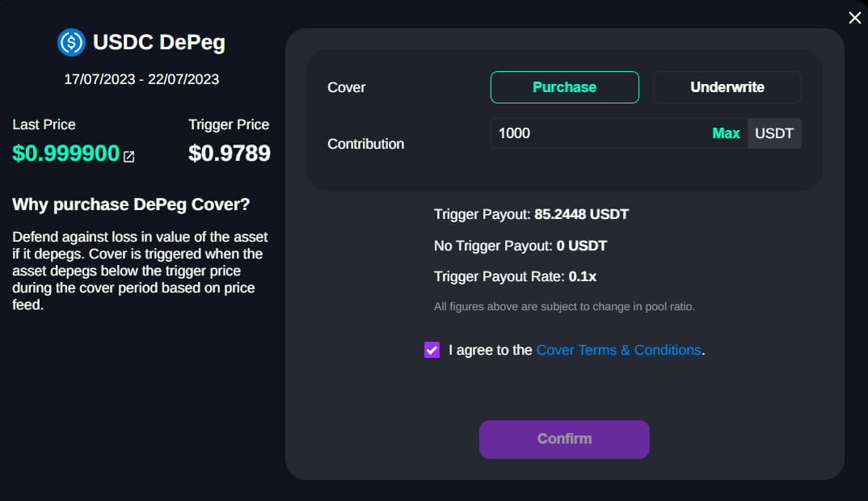Close the USDC DePeg dialog
The image size is (868, 501).
click(x=854, y=18)
